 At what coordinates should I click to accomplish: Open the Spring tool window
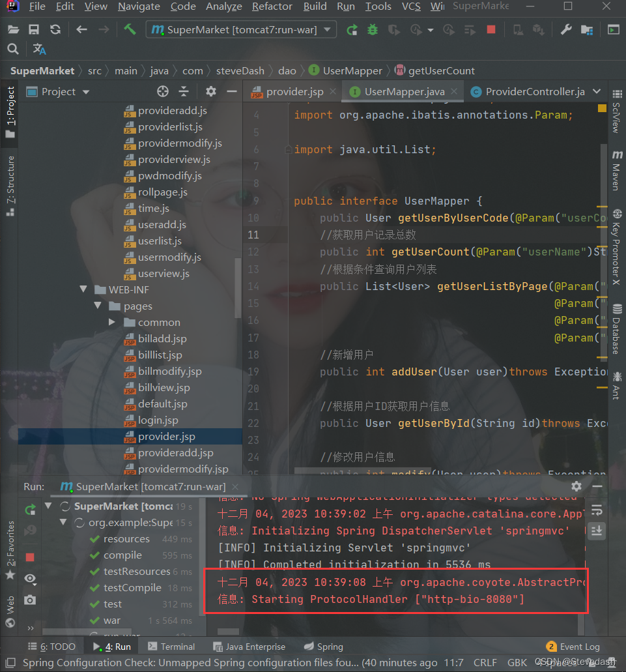coord(324,647)
